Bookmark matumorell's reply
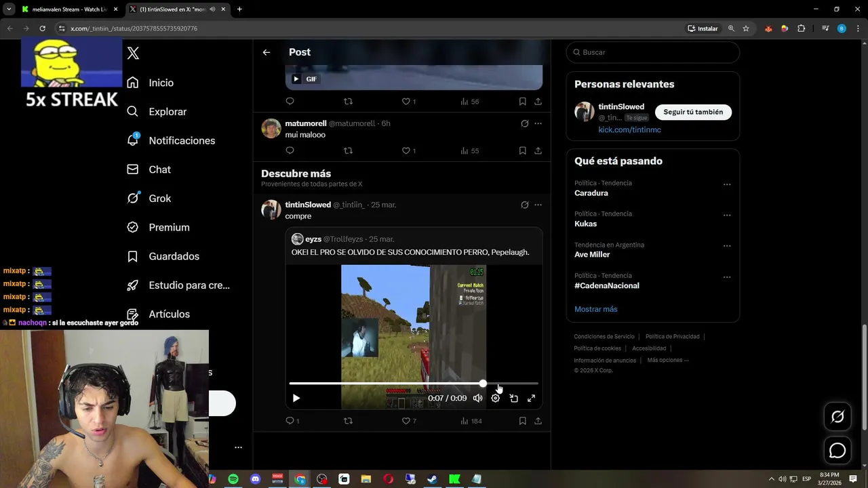Viewport: 868px width, 488px height. (522, 150)
